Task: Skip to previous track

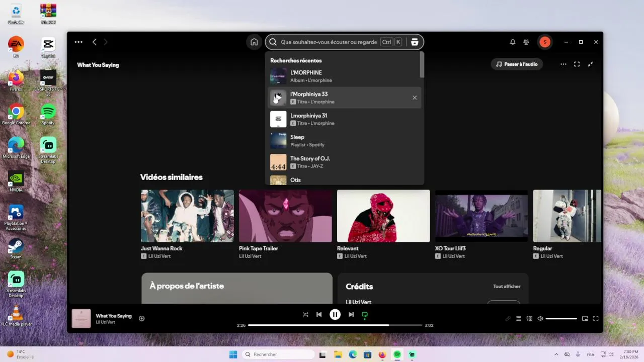Action: (x=319, y=315)
